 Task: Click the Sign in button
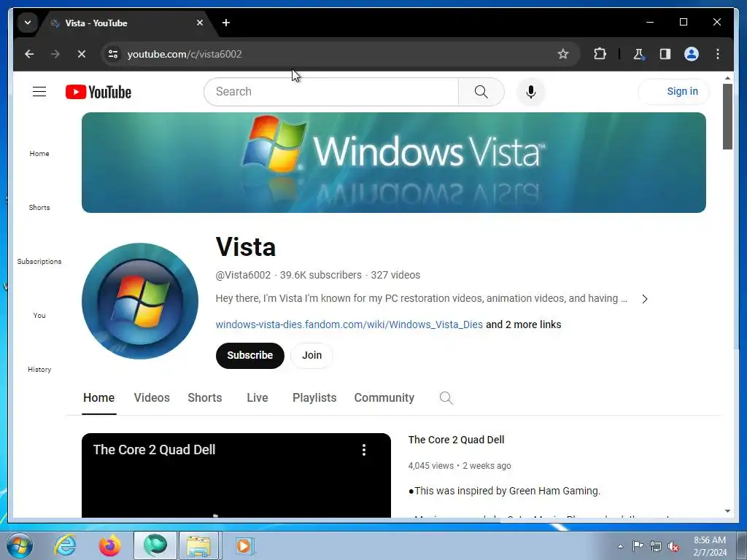click(x=673, y=91)
